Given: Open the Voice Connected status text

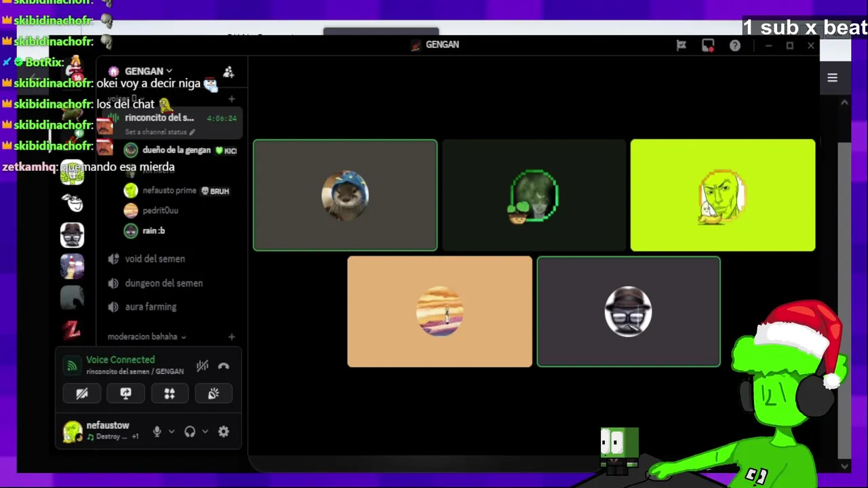Looking at the screenshot, I should [x=120, y=360].
